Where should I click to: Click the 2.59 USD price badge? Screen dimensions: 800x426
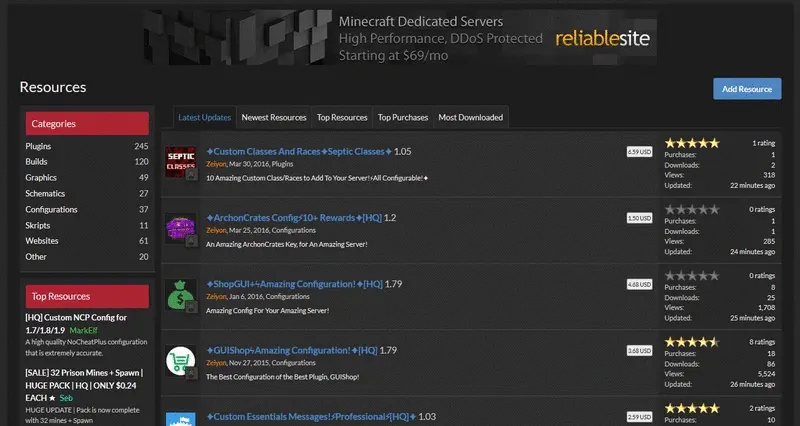tap(639, 417)
